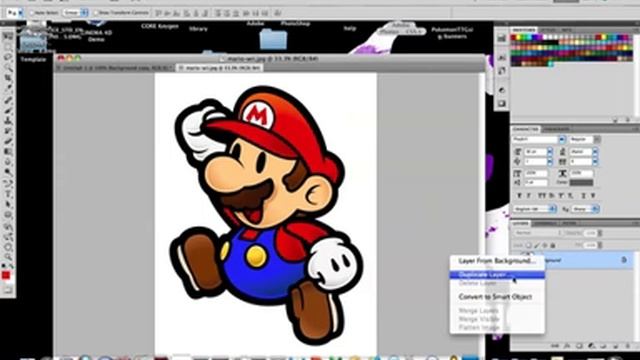
Task: Toggle Show Transform Controls checkbox
Action: coord(96,13)
